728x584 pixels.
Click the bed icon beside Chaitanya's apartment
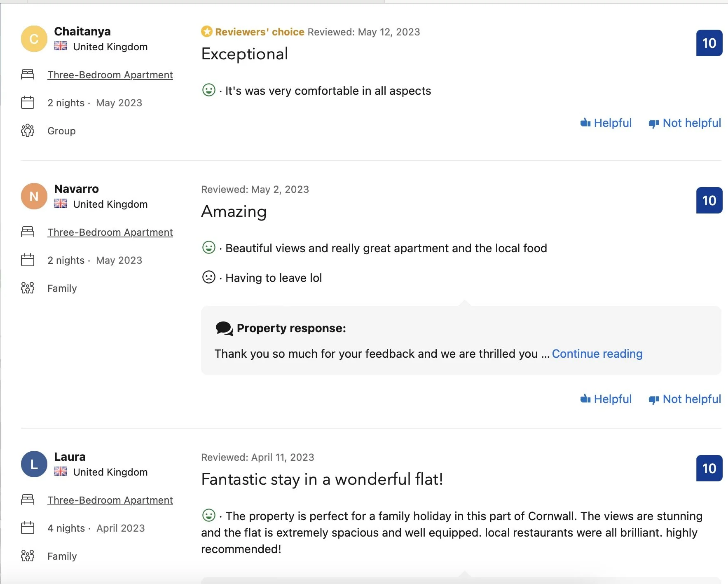pyautogui.click(x=28, y=75)
